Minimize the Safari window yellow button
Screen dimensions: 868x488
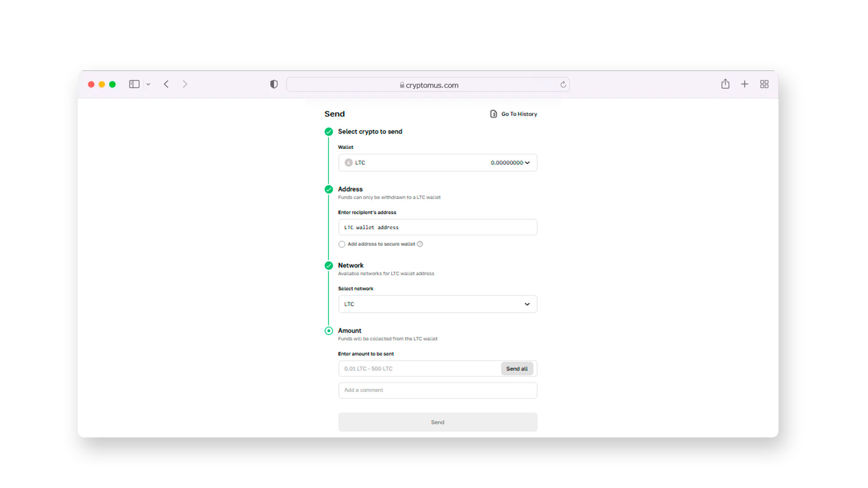tap(102, 84)
